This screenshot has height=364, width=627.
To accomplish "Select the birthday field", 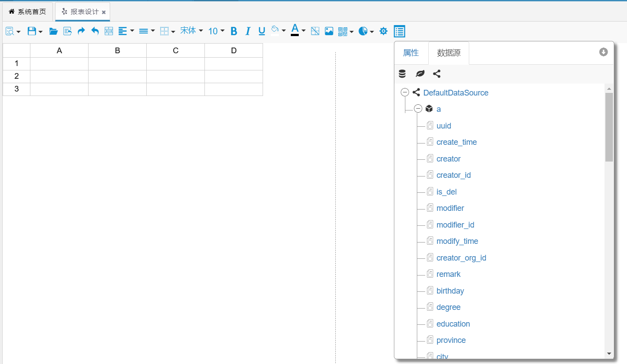I will [x=450, y=291].
